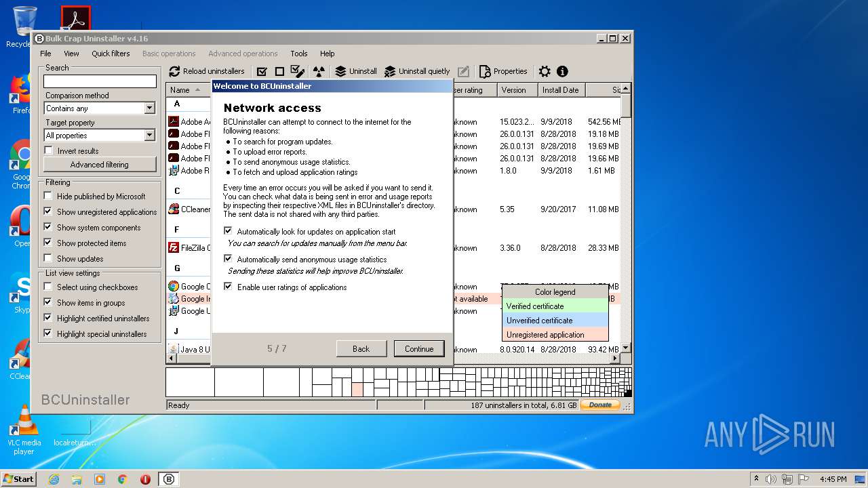
Task: Click the BCUninstaller taskbar button
Action: [169, 479]
